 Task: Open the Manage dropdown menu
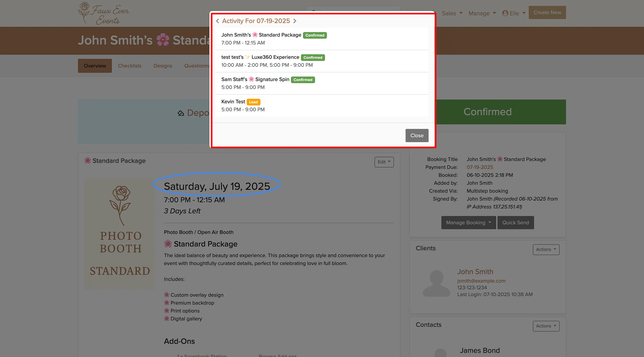pos(482,13)
